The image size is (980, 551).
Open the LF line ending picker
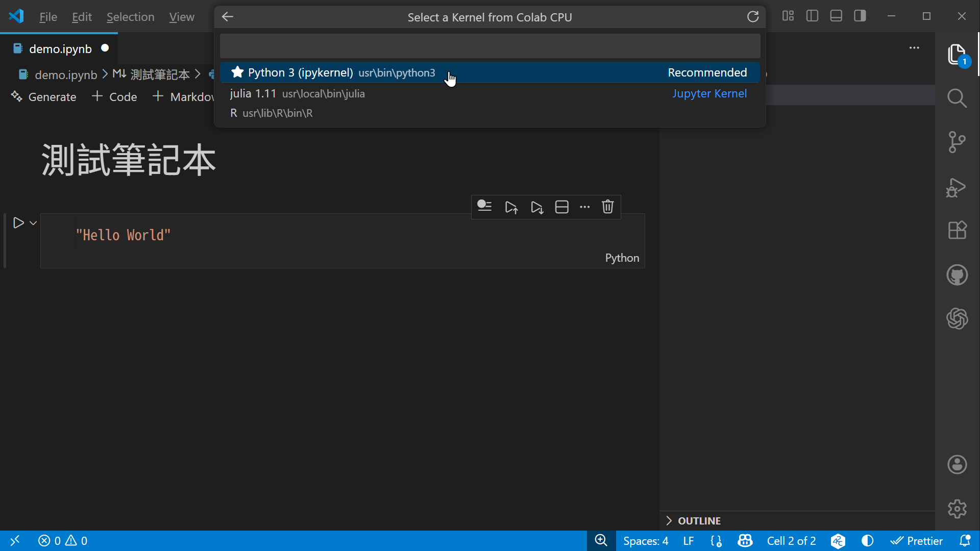tap(689, 541)
